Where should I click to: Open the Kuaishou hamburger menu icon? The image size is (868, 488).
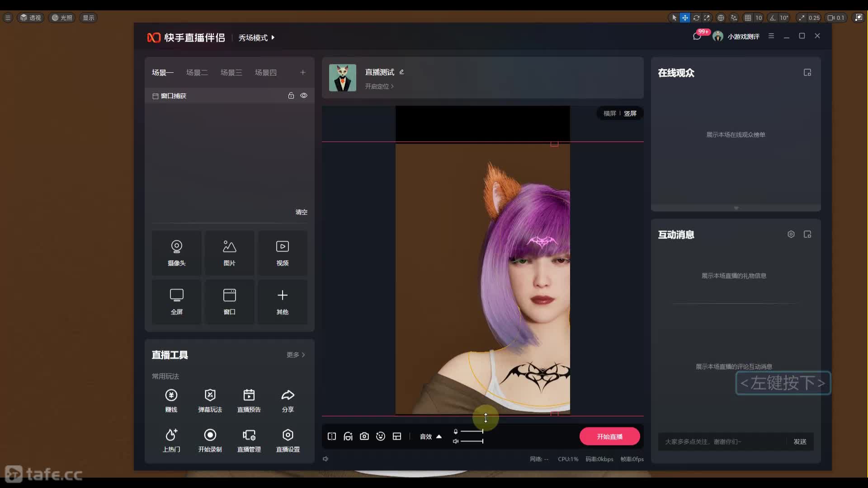pyautogui.click(x=771, y=36)
